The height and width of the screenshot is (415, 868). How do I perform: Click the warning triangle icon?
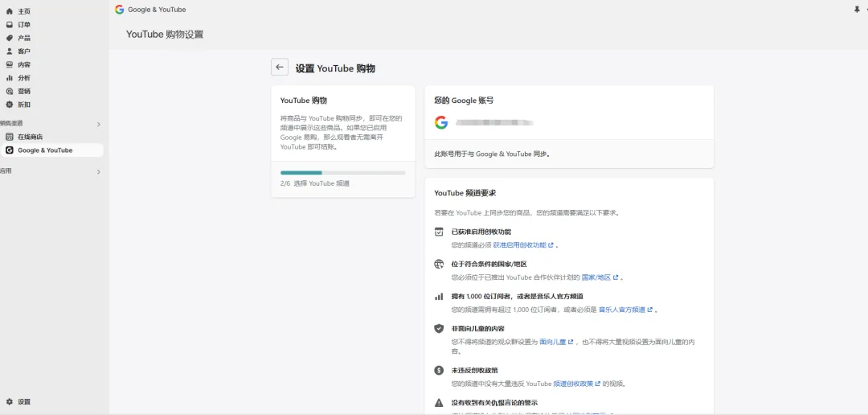click(x=439, y=402)
